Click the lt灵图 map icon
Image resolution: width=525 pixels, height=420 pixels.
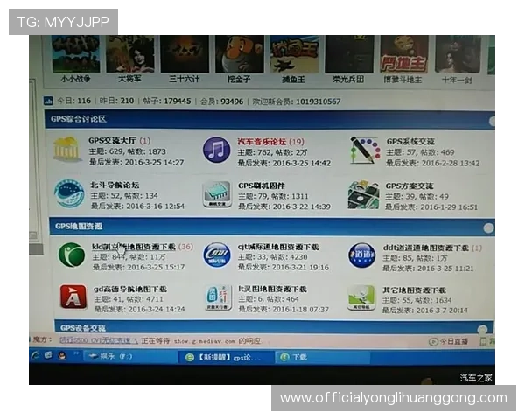pos(218,297)
